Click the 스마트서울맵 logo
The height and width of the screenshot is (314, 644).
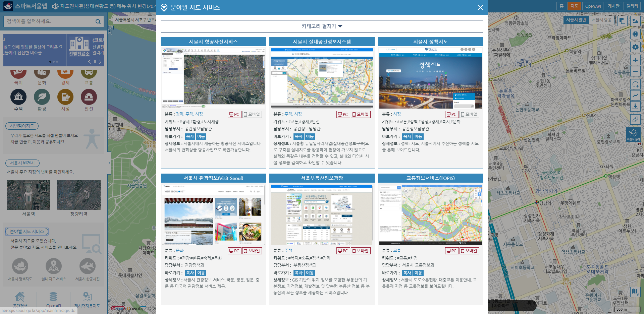25,6
